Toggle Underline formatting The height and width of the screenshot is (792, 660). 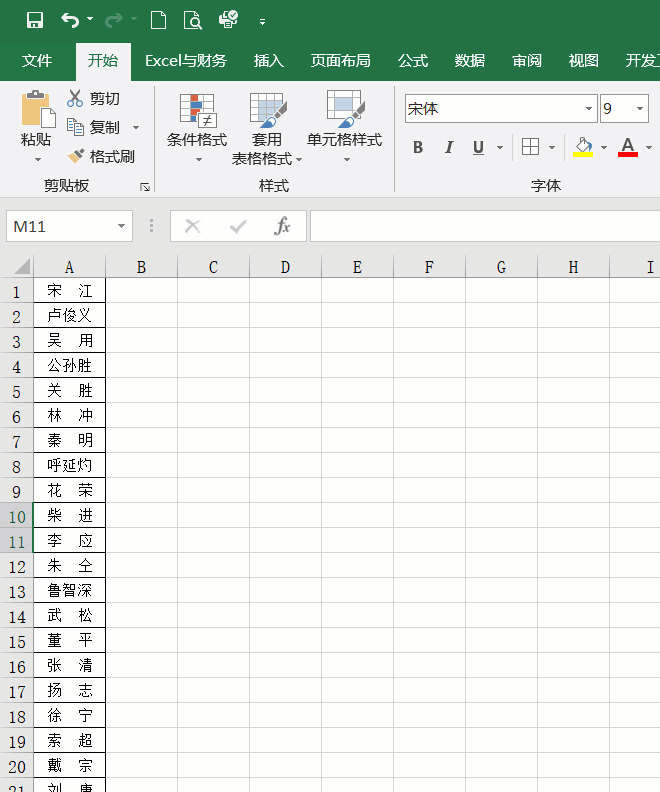[x=477, y=148]
